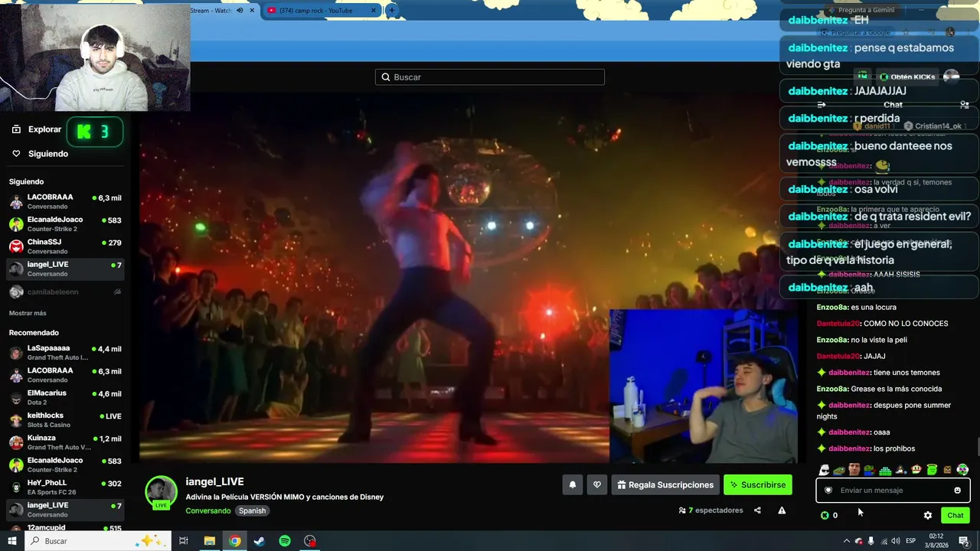Click the microphone tray icon

coord(871,541)
